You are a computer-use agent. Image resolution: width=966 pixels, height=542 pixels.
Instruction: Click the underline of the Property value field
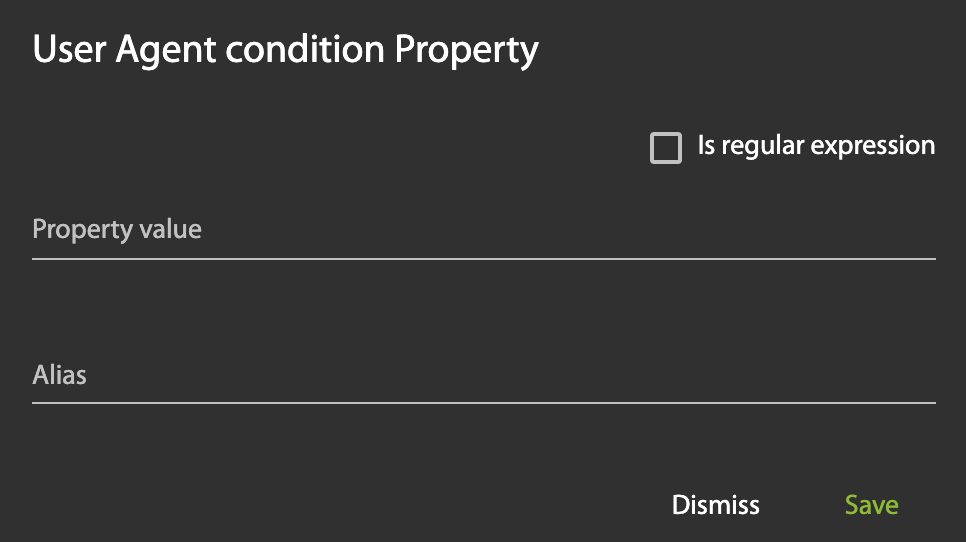click(483, 258)
